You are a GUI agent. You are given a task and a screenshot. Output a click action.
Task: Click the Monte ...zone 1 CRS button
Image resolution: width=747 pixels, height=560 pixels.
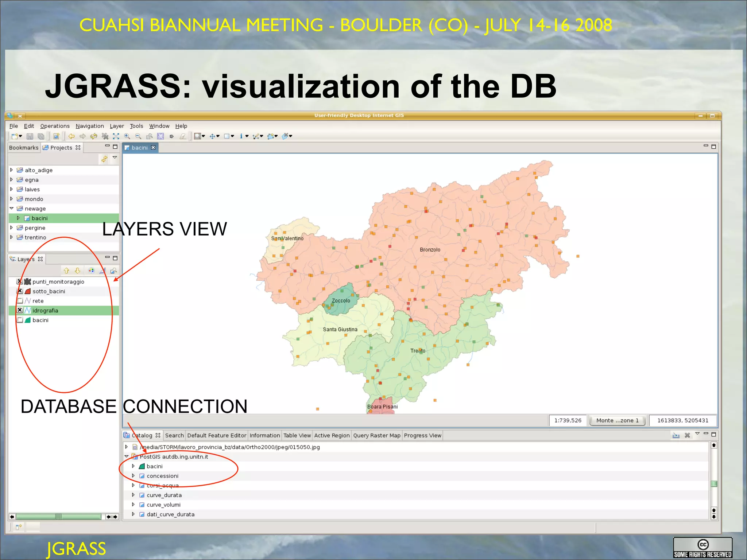tap(617, 420)
